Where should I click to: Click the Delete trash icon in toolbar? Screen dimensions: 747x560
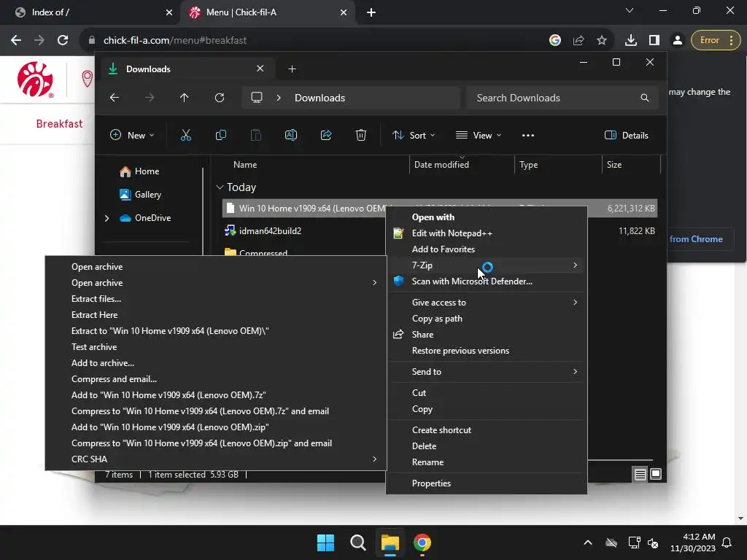coord(360,135)
